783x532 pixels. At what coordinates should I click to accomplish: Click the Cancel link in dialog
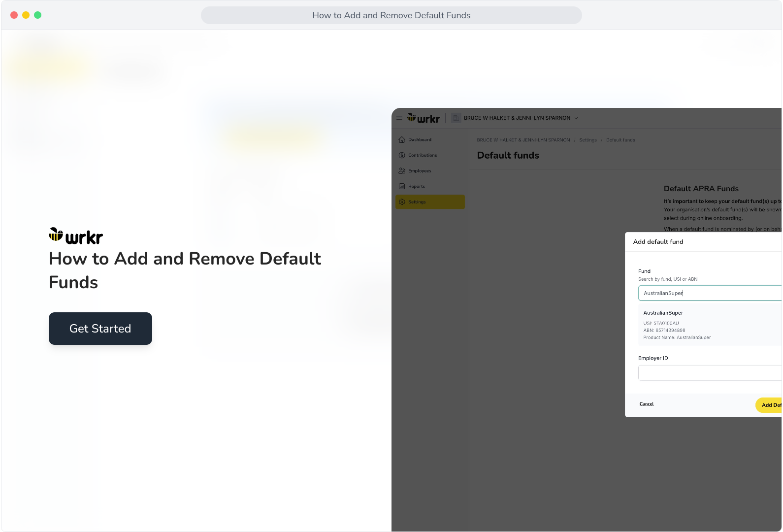pos(647,404)
